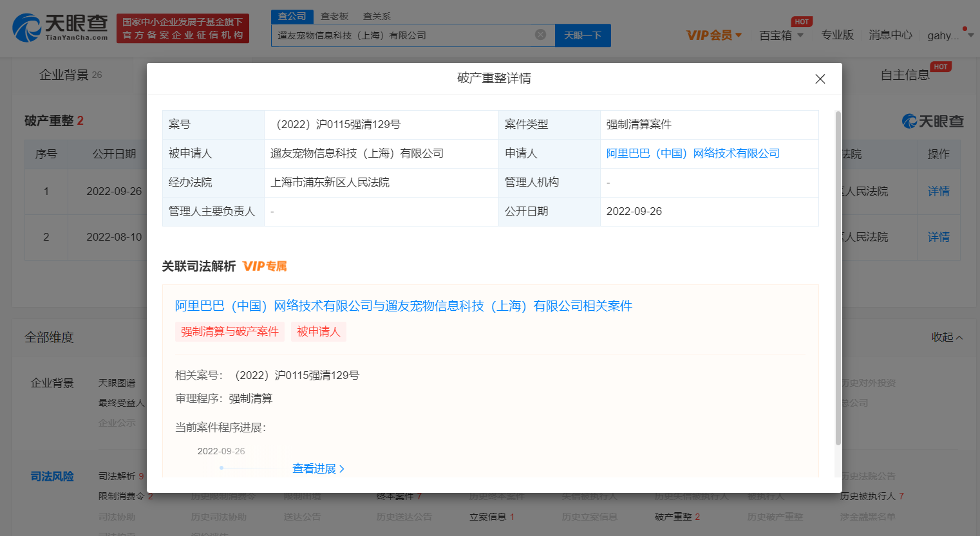Viewport: 980px width, 536px height.
Task: Click the 公开日期 value 2022-09-26 in dialog
Action: pos(634,211)
